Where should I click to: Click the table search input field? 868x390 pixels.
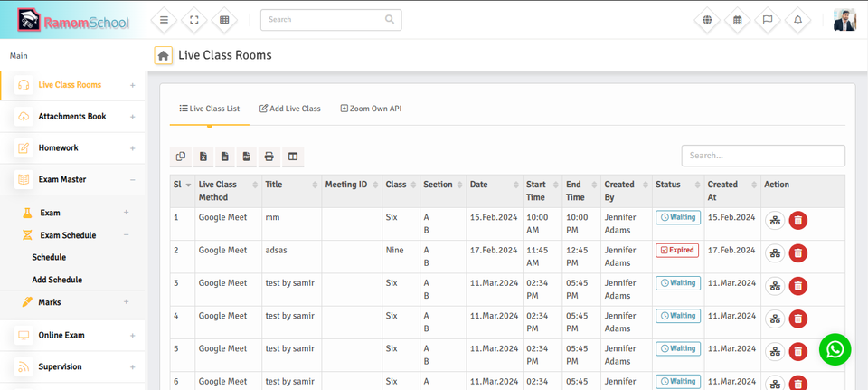(x=762, y=156)
